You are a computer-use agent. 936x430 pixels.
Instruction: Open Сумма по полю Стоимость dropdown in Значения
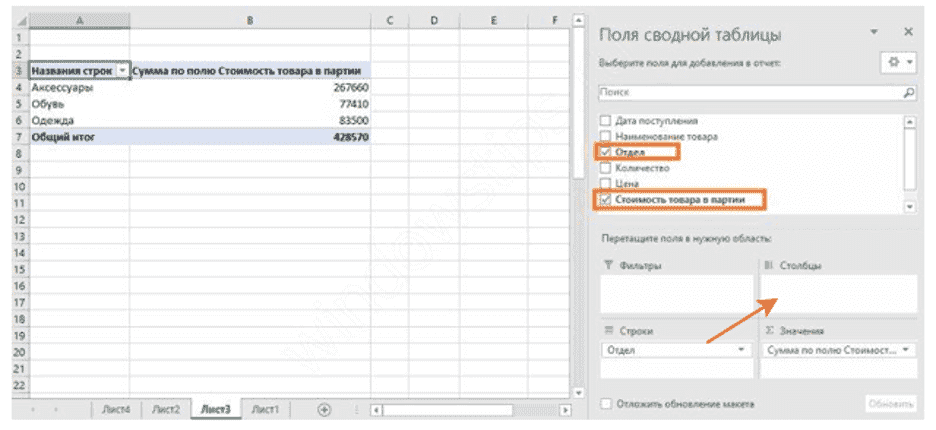pyautogui.click(x=905, y=350)
